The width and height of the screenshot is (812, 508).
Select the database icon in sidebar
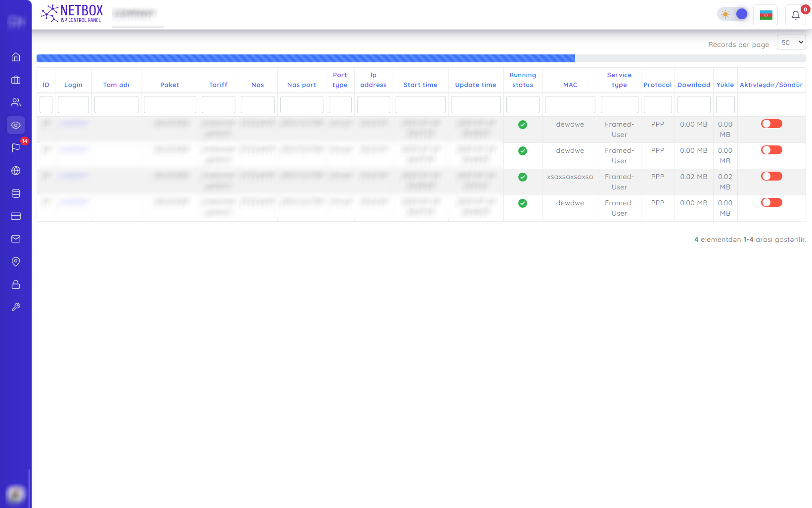[16, 193]
